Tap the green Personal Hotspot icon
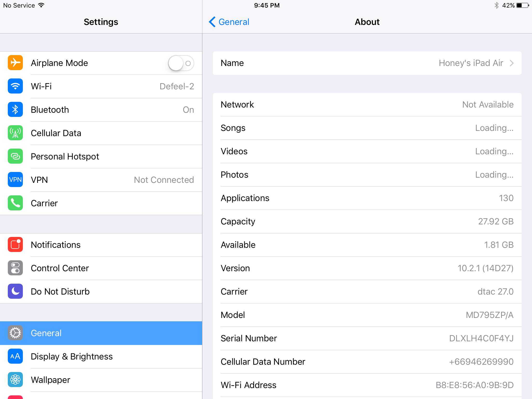 tap(15, 156)
